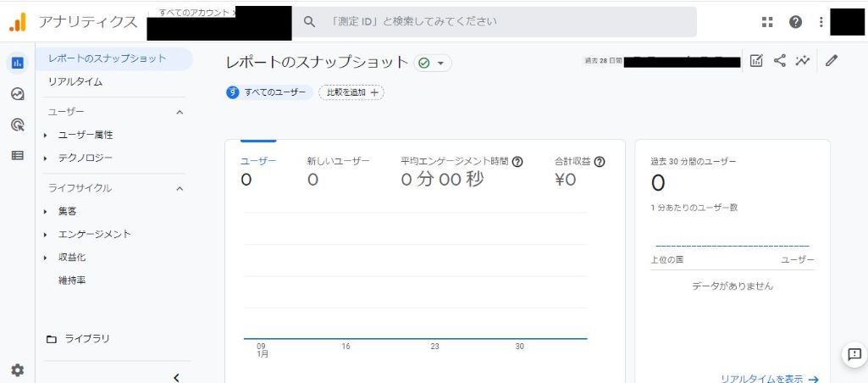Open the Insights sparkline icon

pos(803,61)
